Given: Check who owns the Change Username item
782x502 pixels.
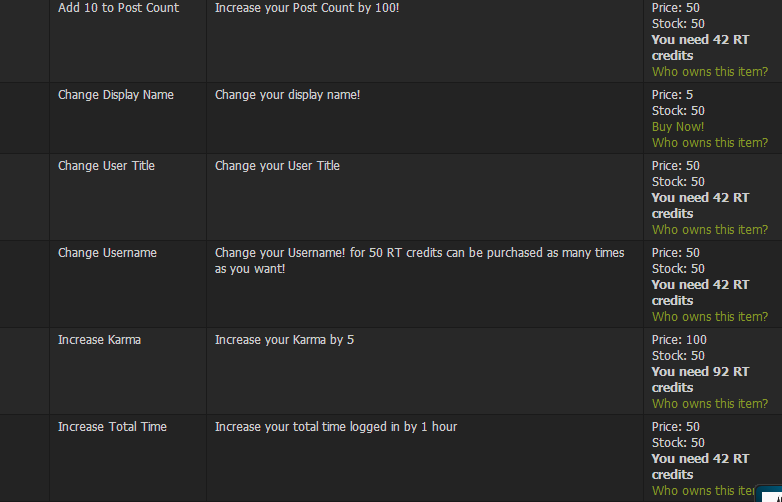Looking at the screenshot, I should (710, 317).
